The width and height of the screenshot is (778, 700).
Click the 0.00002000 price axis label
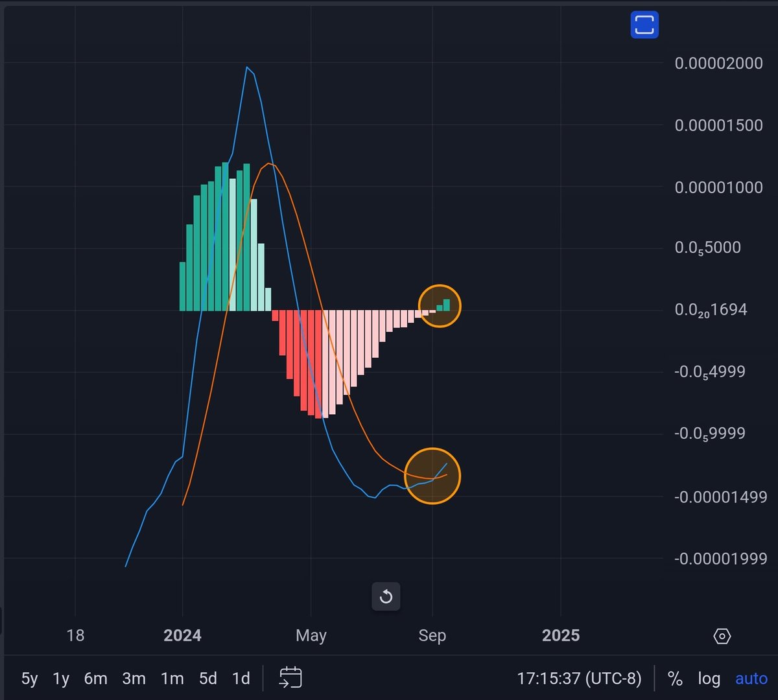(x=718, y=64)
